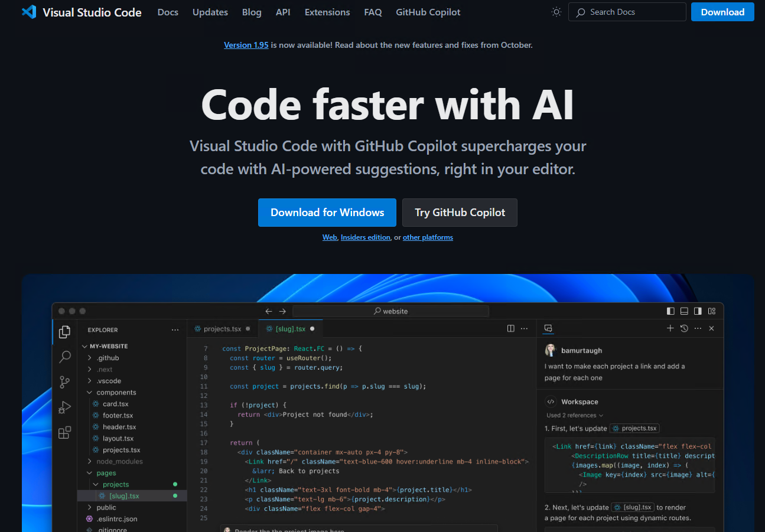Click the split editor icon
The width and height of the screenshot is (765, 532).
(x=511, y=328)
